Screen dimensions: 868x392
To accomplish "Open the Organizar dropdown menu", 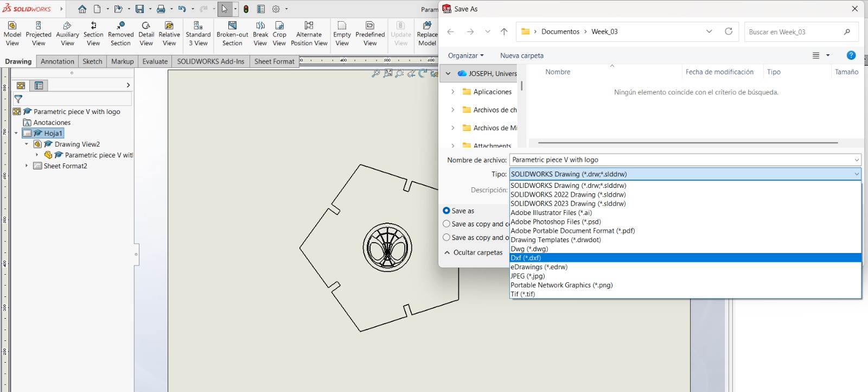I will (x=465, y=55).
